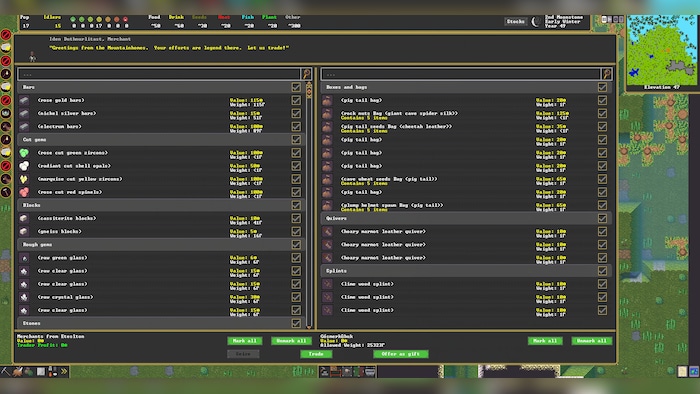Toggle checkbox for gneiss blocks
Viewport: 700px width, 394px height.
[x=296, y=232]
